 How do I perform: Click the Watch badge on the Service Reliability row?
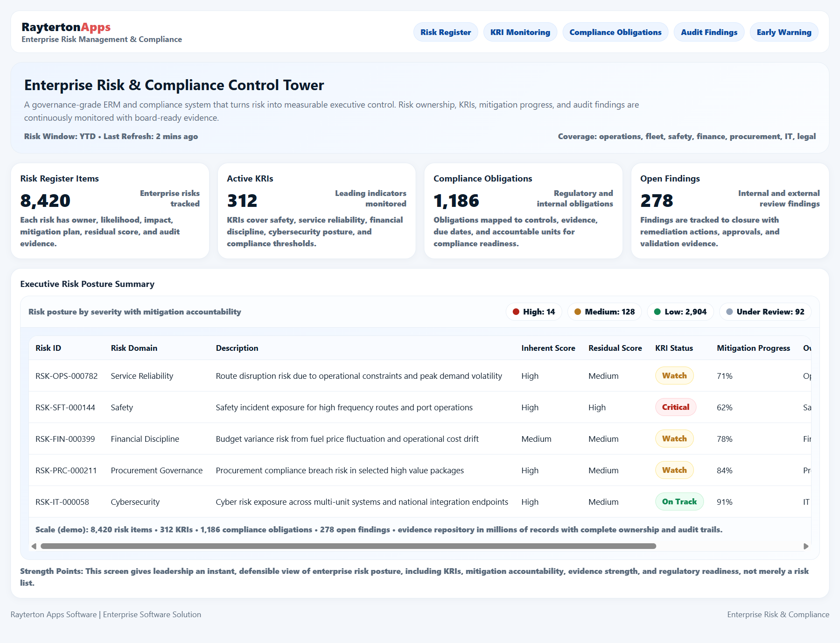(x=674, y=375)
